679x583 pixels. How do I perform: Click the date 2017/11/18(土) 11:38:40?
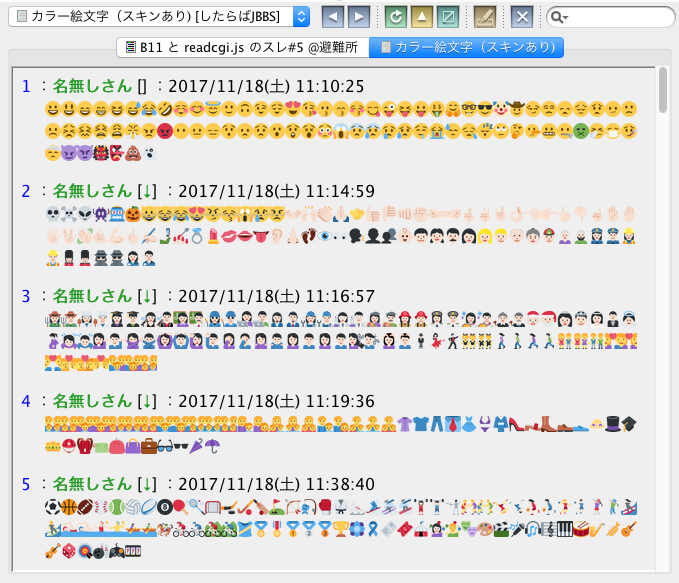[276, 484]
